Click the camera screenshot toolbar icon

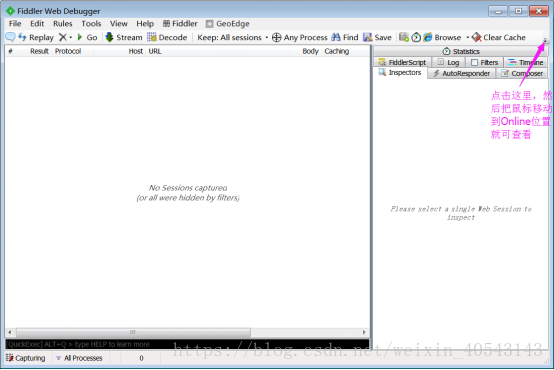pos(403,37)
